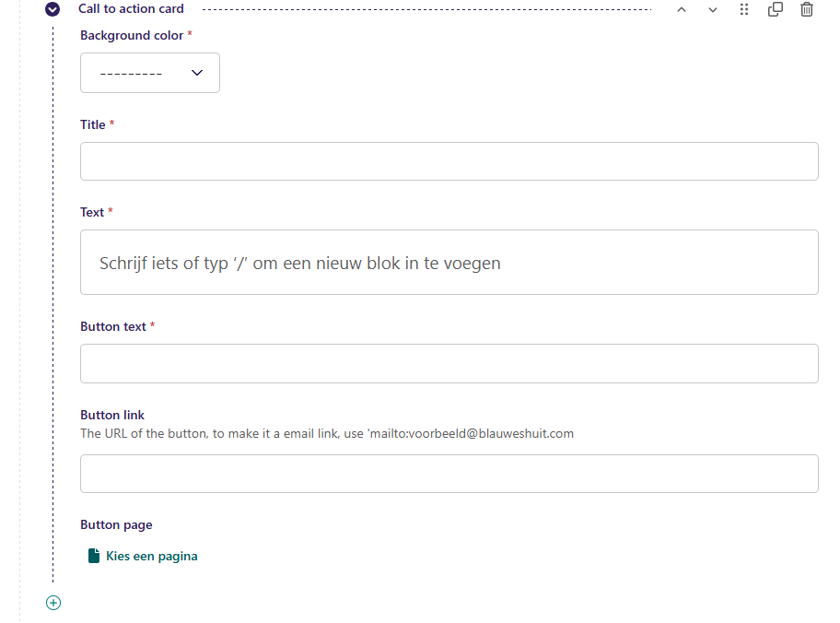Click the Background color dropdown arrow
This screenshot has width=840, height=623.
197,73
